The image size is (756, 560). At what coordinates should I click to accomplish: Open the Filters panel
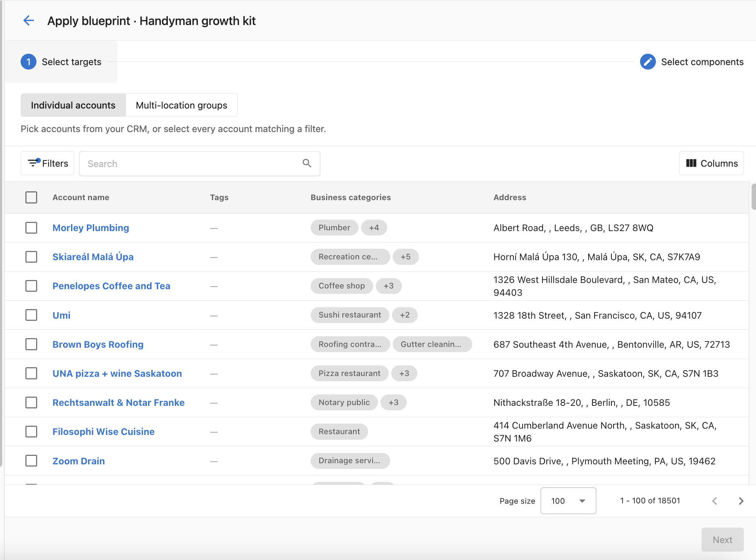click(x=47, y=163)
